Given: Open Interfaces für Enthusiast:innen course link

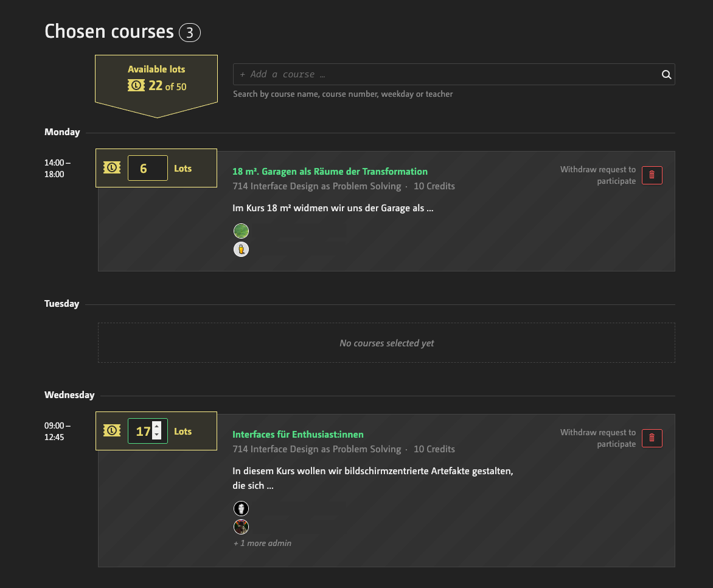Looking at the screenshot, I should coord(298,435).
